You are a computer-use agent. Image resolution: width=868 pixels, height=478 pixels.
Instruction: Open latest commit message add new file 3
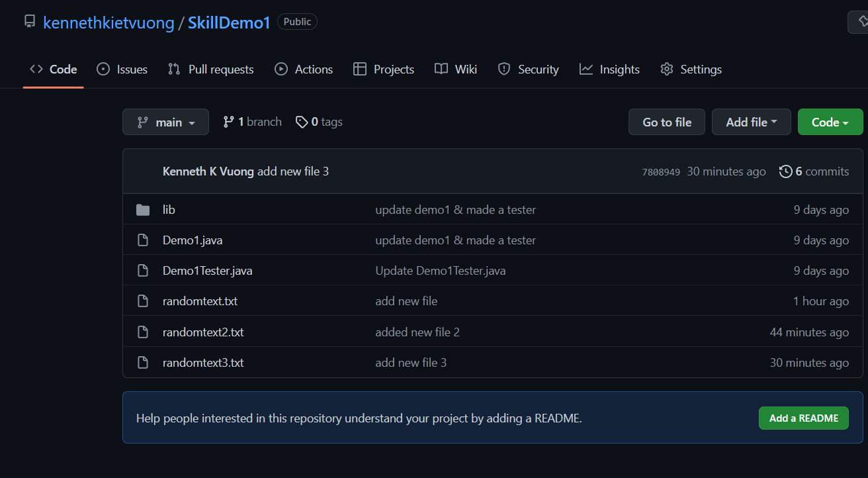click(293, 171)
